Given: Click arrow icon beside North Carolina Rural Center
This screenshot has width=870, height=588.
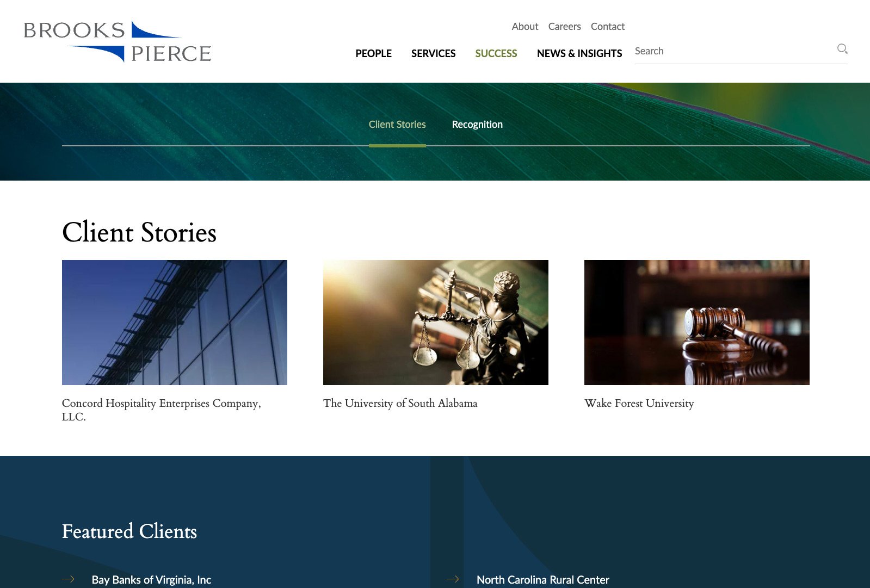Looking at the screenshot, I should coord(453,579).
